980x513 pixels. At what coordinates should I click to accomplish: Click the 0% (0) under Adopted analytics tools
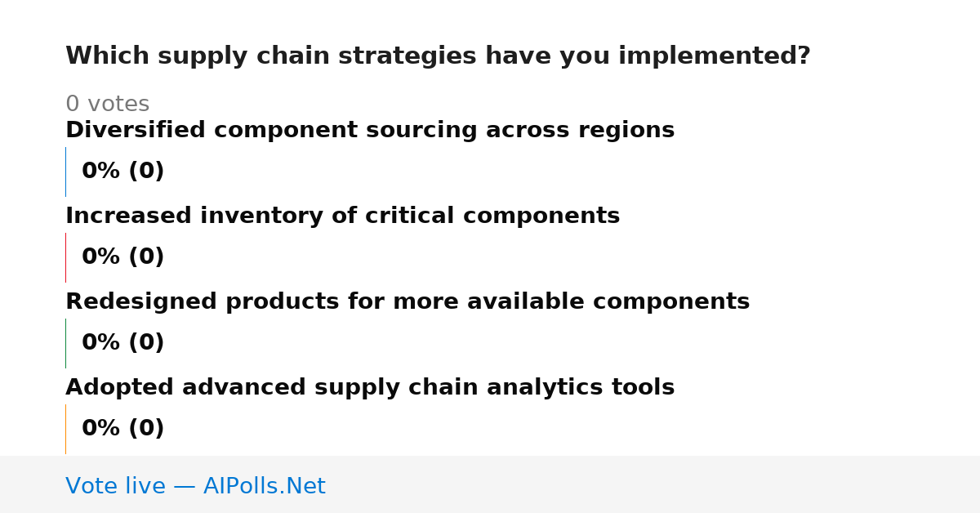pos(122,429)
